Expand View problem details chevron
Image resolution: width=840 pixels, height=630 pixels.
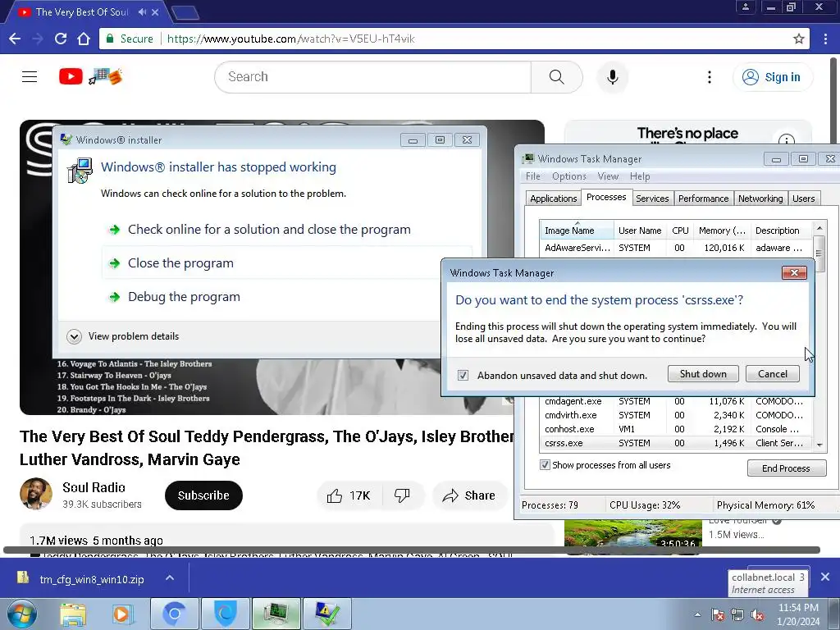click(x=74, y=336)
